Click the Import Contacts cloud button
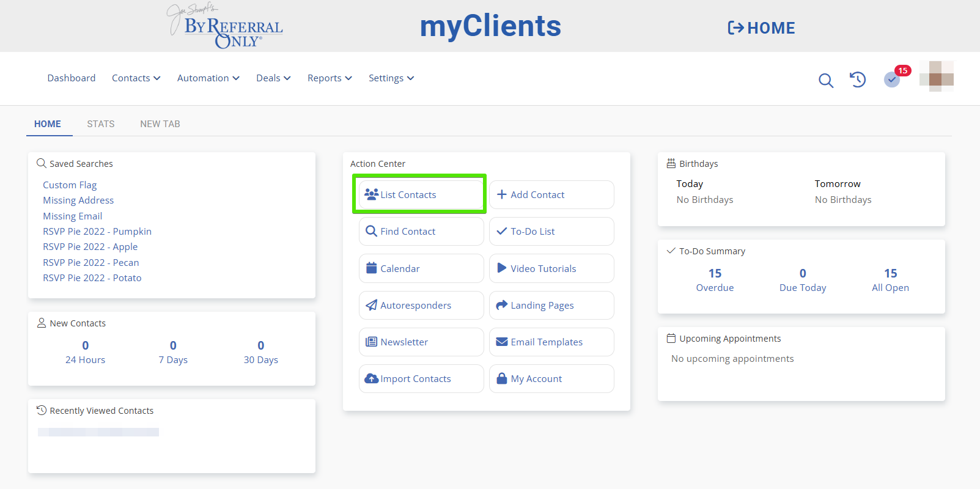 (x=421, y=379)
